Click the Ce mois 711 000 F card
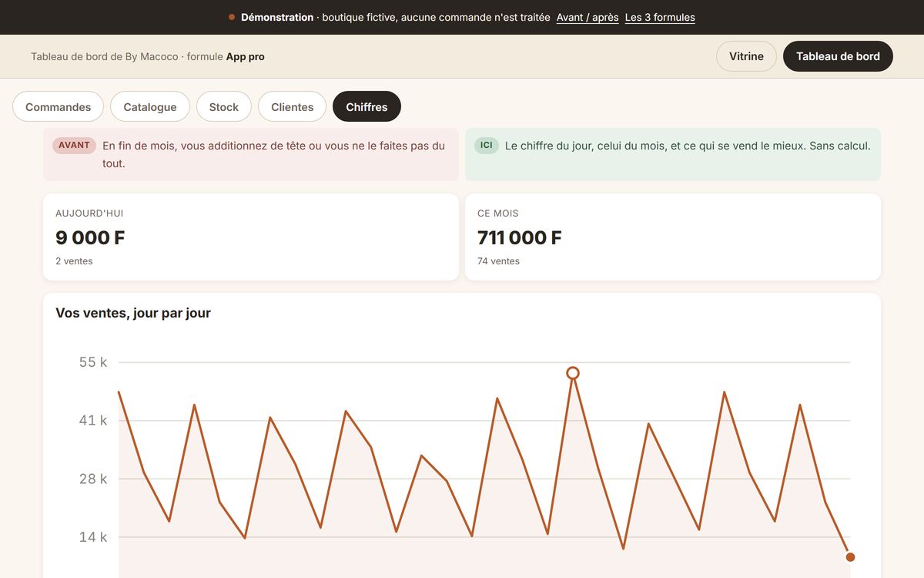Viewport: 924px width, 578px height. tap(673, 237)
